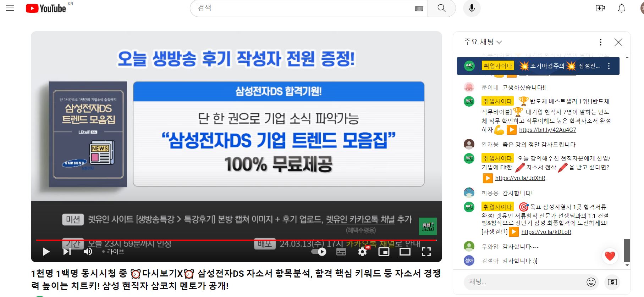Open the chat panel three-dot options menu

click(x=600, y=42)
